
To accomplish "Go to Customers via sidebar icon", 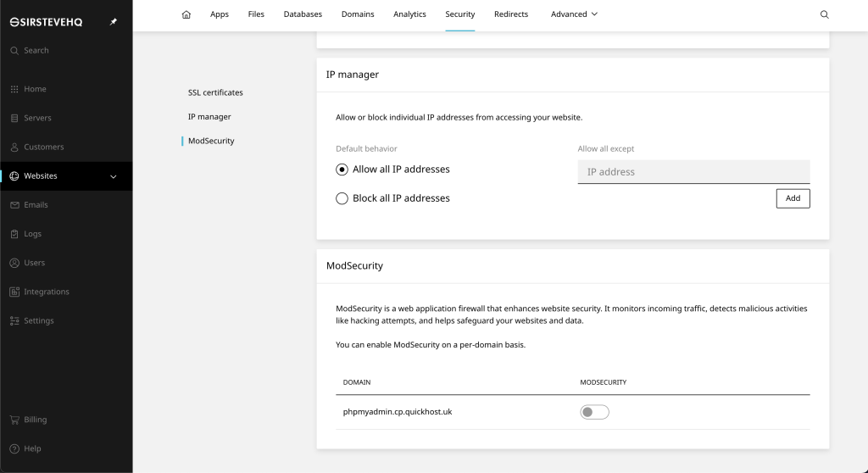I will [14, 147].
